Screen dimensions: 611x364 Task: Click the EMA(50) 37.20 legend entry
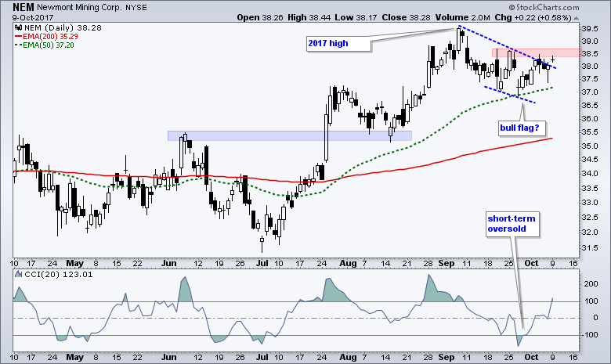tap(44, 45)
